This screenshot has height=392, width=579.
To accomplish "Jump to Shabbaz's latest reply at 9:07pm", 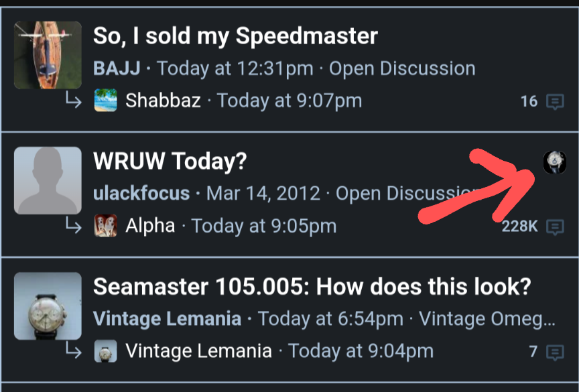I will [x=289, y=101].
